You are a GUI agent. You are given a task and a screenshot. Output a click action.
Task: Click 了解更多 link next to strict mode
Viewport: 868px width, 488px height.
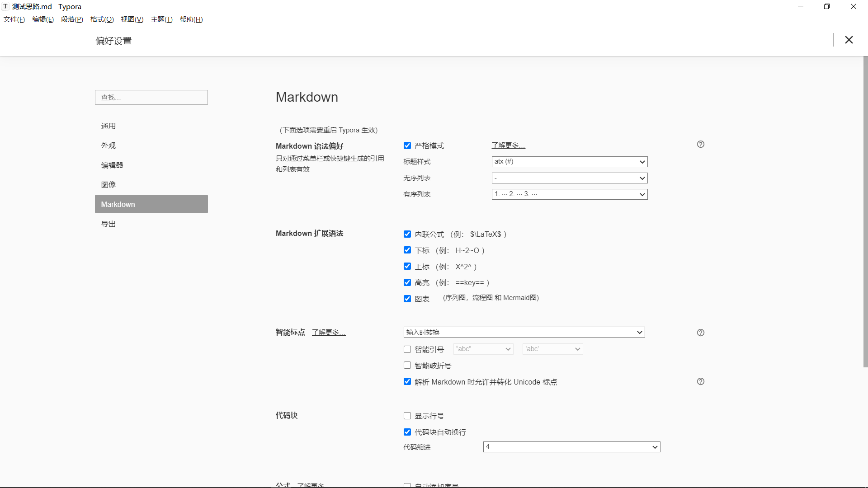click(508, 145)
